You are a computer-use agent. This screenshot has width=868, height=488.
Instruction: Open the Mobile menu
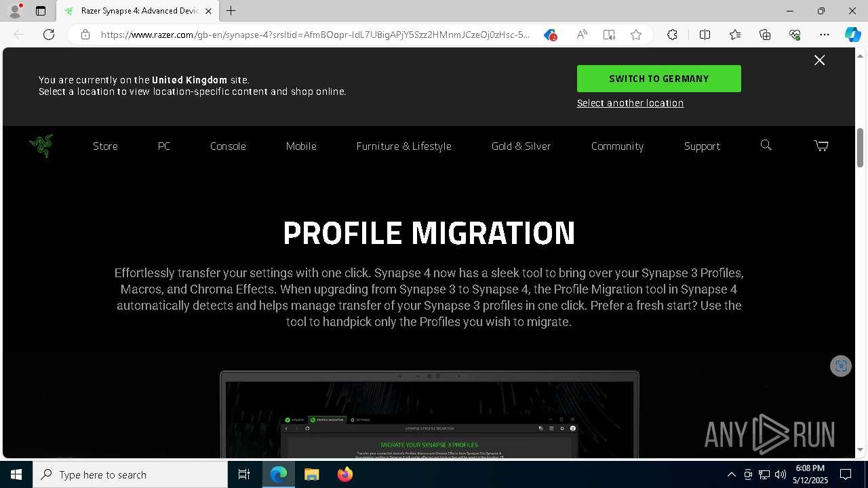coord(301,146)
